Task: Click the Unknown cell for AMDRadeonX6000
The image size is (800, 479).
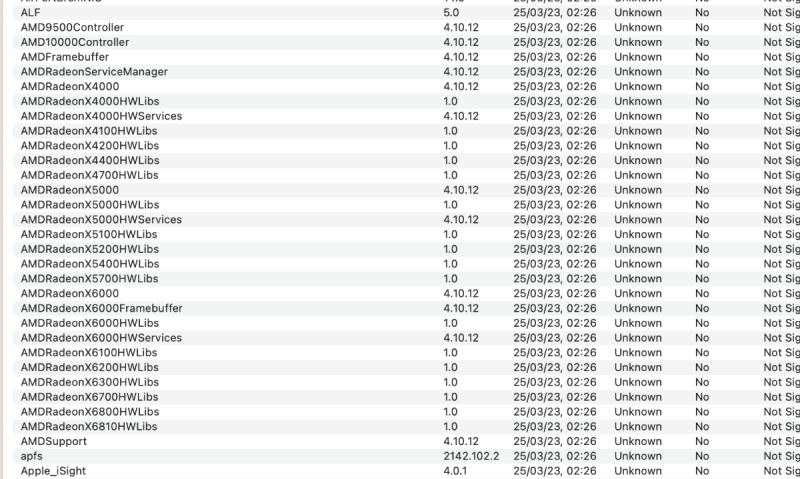Action: pyautogui.click(x=638, y=293)
